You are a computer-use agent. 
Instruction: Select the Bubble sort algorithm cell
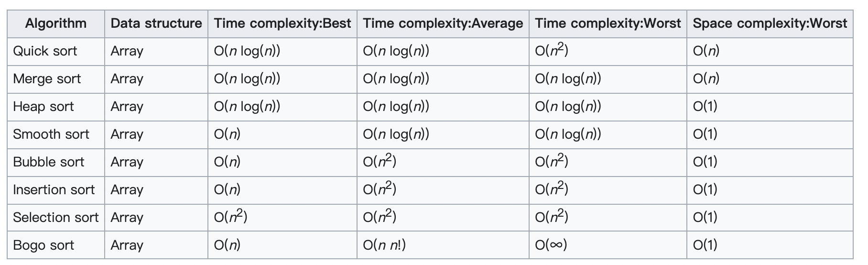49,162
